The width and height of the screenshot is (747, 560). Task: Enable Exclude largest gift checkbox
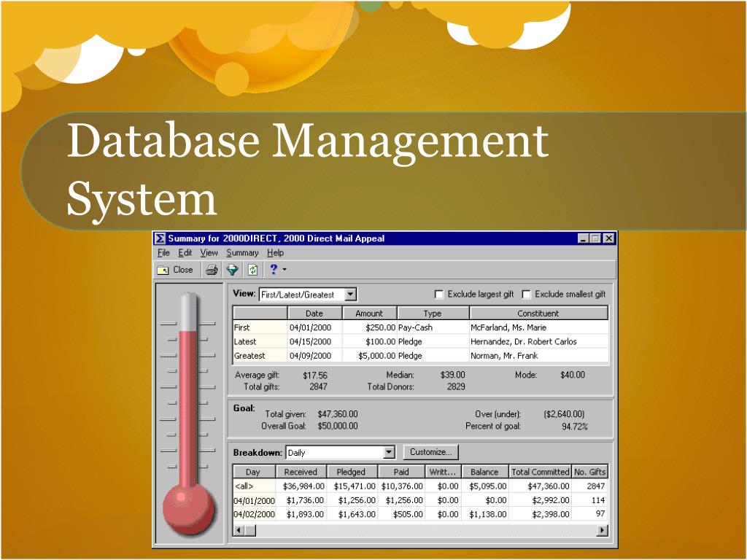click(x=438, y=295)
